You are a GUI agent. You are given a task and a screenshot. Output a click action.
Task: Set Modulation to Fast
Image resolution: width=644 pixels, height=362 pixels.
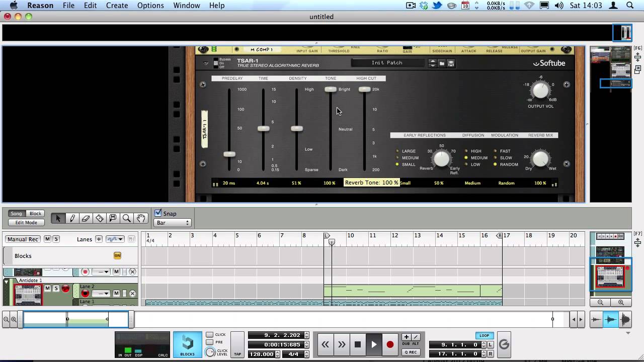(x=496, y=151)
